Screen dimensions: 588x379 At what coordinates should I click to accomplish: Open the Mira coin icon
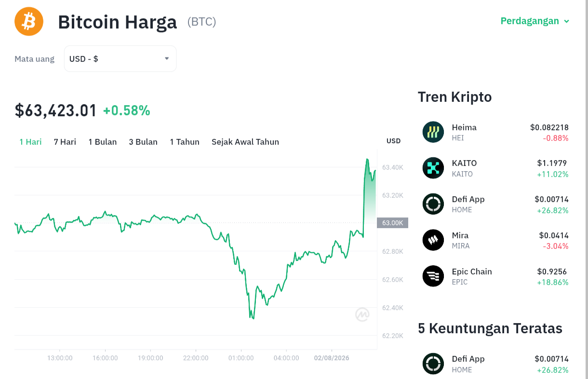433,240
